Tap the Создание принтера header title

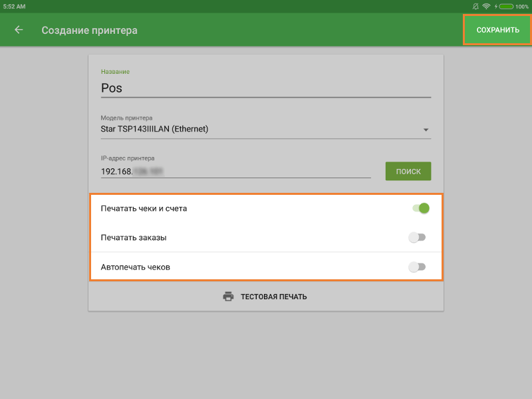click(x=89, y=30)
